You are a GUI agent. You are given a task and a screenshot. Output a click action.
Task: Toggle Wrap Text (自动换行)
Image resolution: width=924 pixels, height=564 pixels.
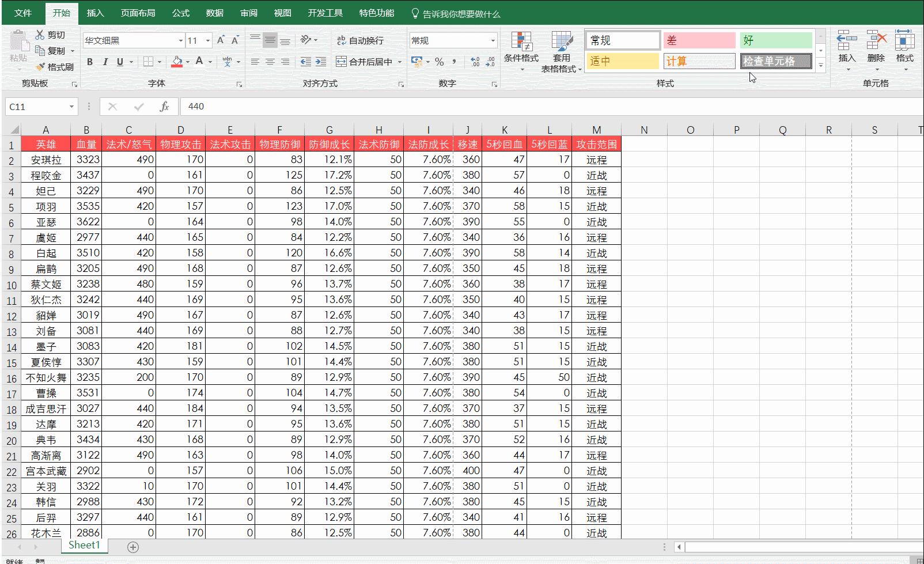point(342,40)
